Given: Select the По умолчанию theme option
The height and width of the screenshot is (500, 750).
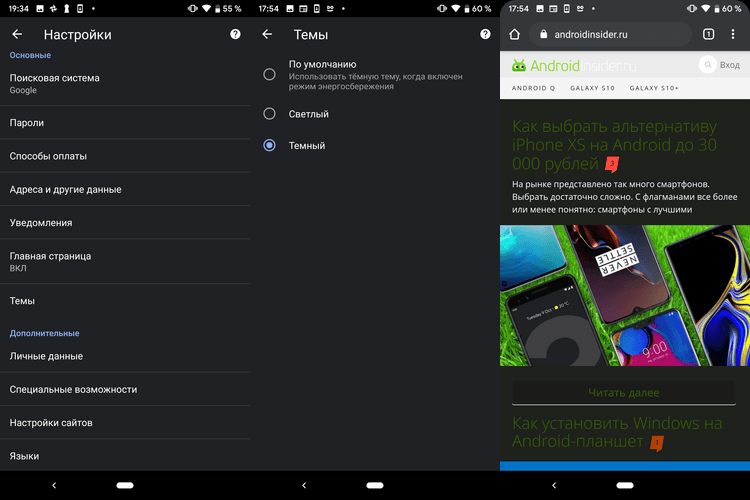Looking at the screenshot, I should (270, 74).
